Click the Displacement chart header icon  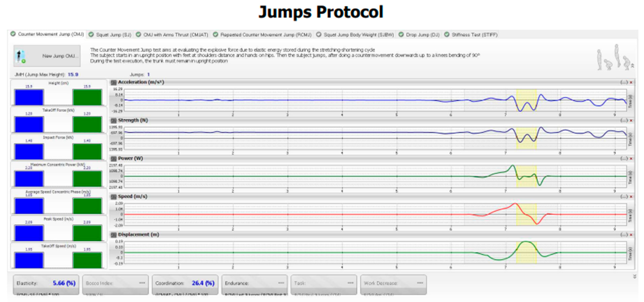click(114, 235)
